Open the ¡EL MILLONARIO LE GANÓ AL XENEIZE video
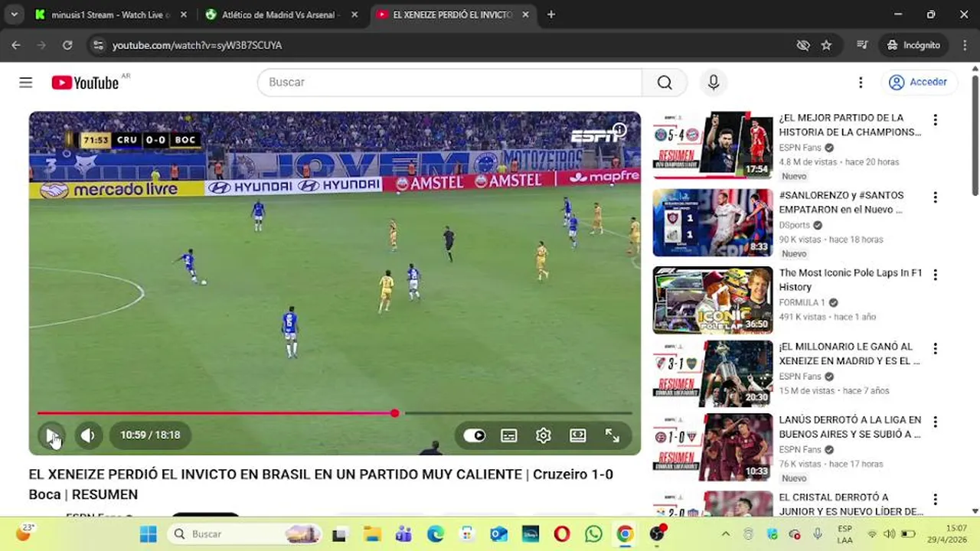Screen dimensions: 980x551 click(850, 354)
